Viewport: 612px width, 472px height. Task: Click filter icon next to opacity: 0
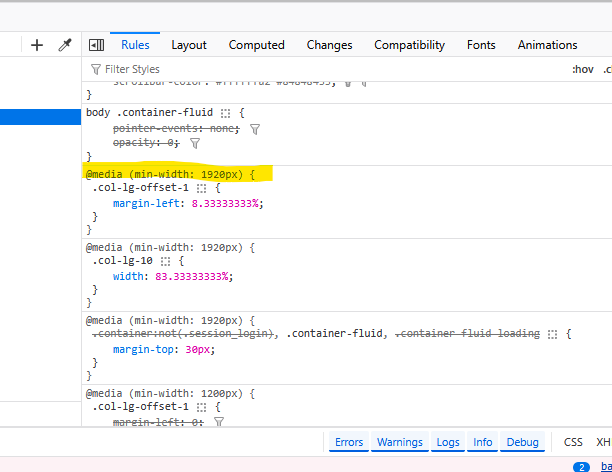[x=195, y=144]
